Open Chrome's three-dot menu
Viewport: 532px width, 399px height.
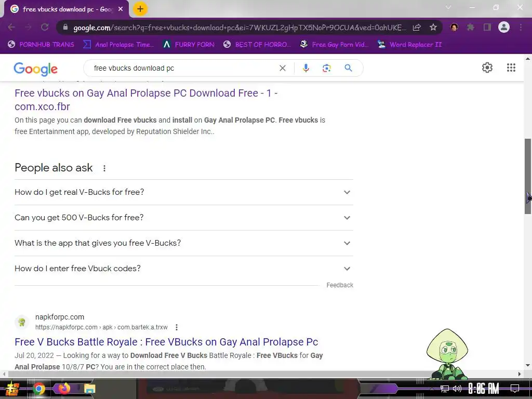(x=521, y=27)
